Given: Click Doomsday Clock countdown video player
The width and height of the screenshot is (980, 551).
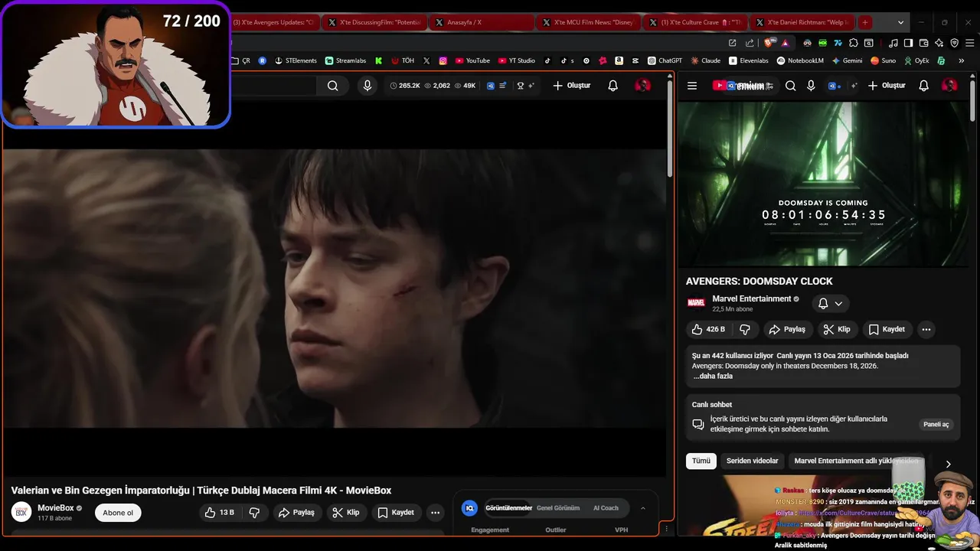Looking at the screenshot, I should coord(823,184).
